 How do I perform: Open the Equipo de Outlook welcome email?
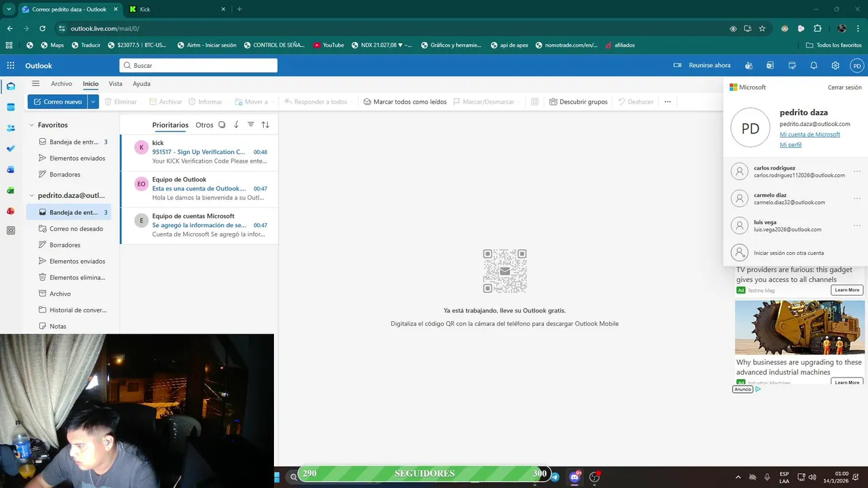point(199,189)
